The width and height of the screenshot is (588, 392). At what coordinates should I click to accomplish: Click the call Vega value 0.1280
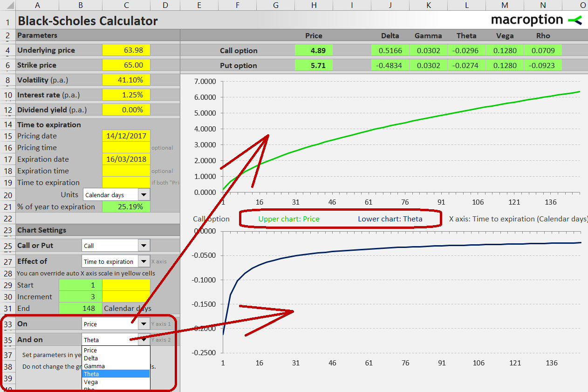(505, 50)
